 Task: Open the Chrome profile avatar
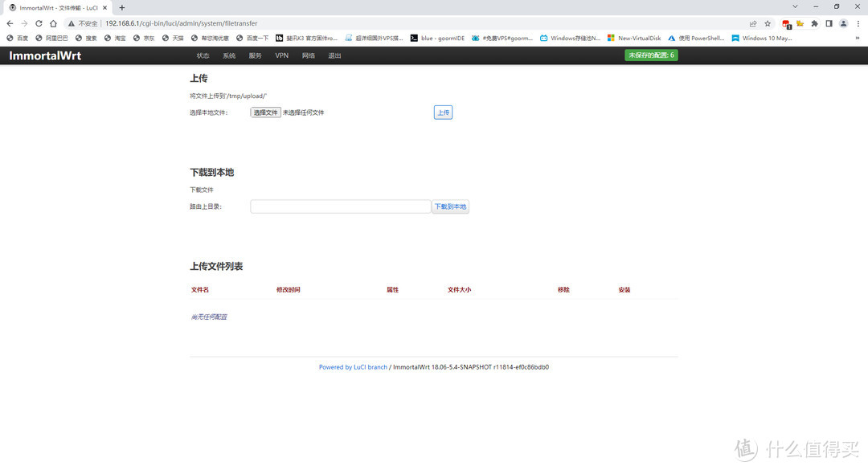(x=842, y=23)
